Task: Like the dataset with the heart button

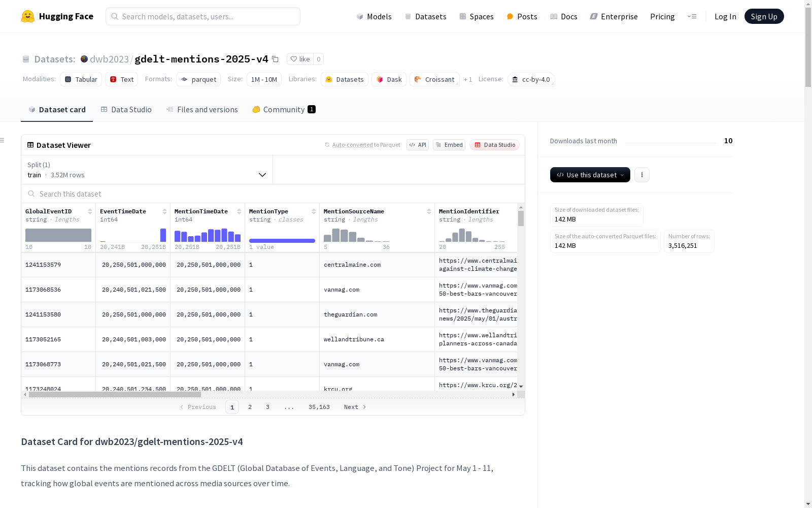Action: [300, 59]
